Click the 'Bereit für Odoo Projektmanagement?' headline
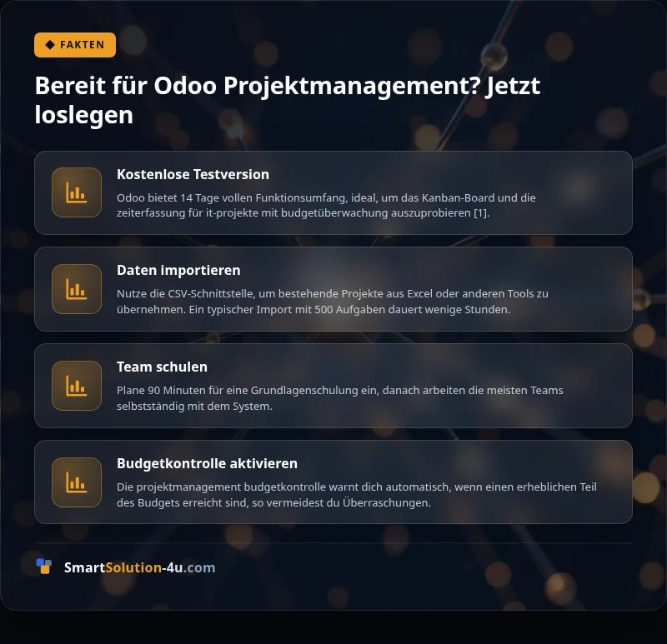 (288, 100)
